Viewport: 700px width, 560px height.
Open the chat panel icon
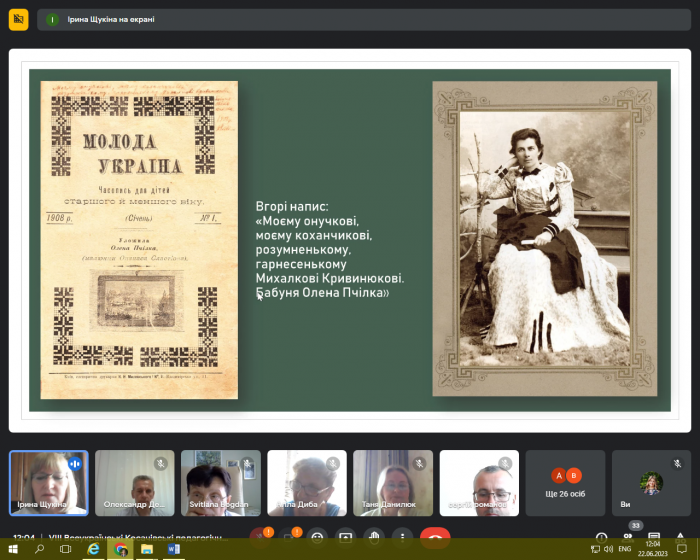654,537
